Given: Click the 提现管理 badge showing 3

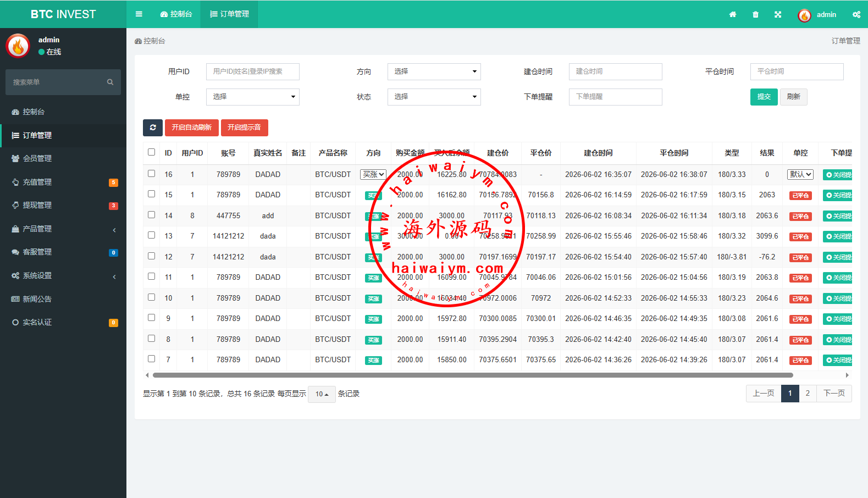Looking at the screenshot, I should 113,206.
